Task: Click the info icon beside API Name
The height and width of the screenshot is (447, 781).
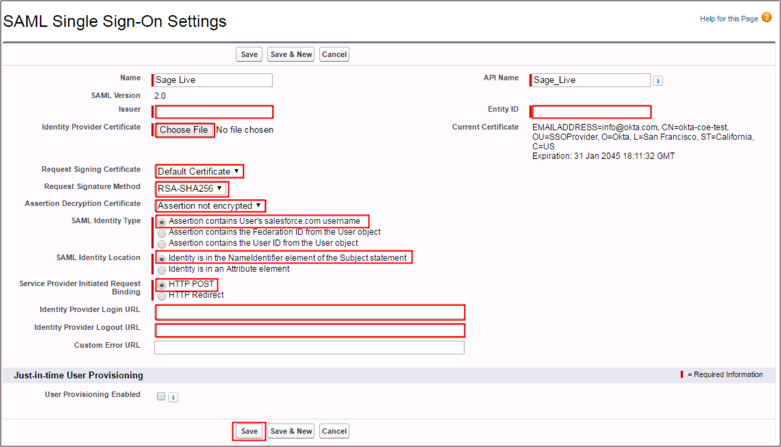Action: 658,81
